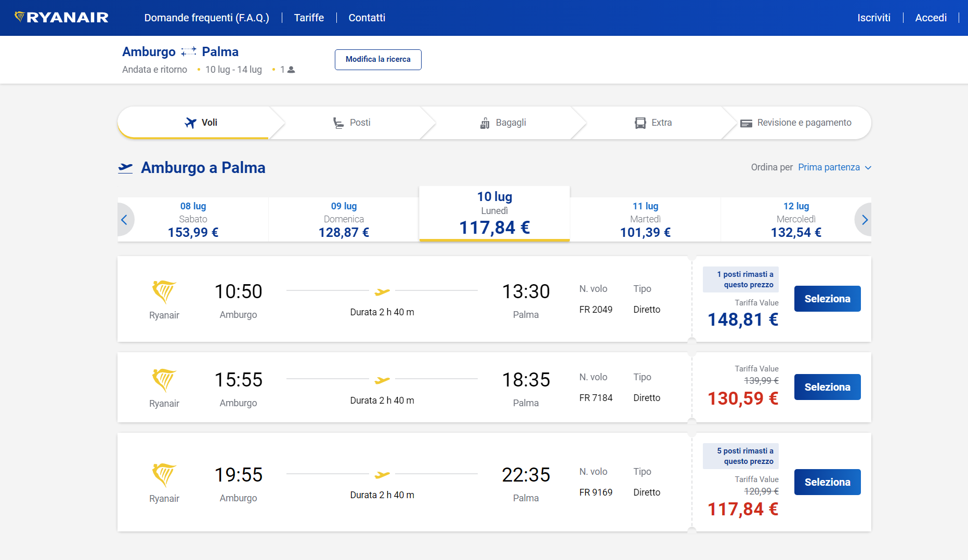Image resolution: width=968 pixels, height=560 pixels.
Task: Click flight number FR 9169
Action: pos(596,492)
